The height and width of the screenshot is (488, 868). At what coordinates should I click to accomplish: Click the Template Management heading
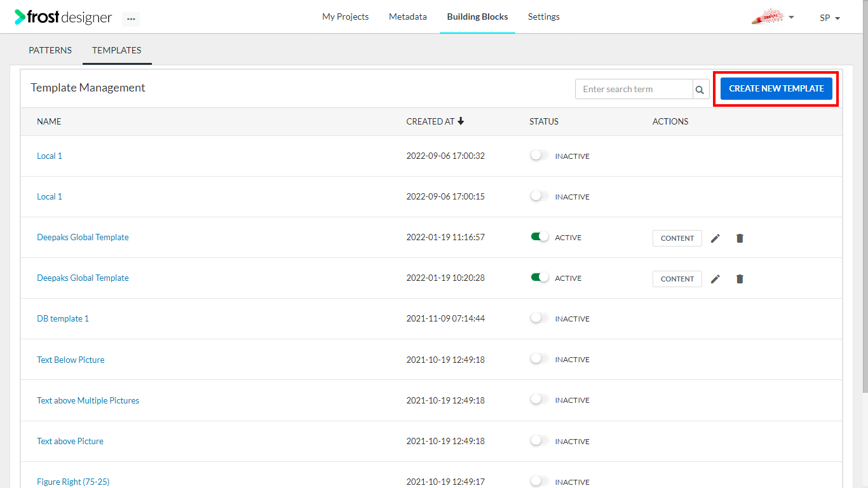[88, 88]
